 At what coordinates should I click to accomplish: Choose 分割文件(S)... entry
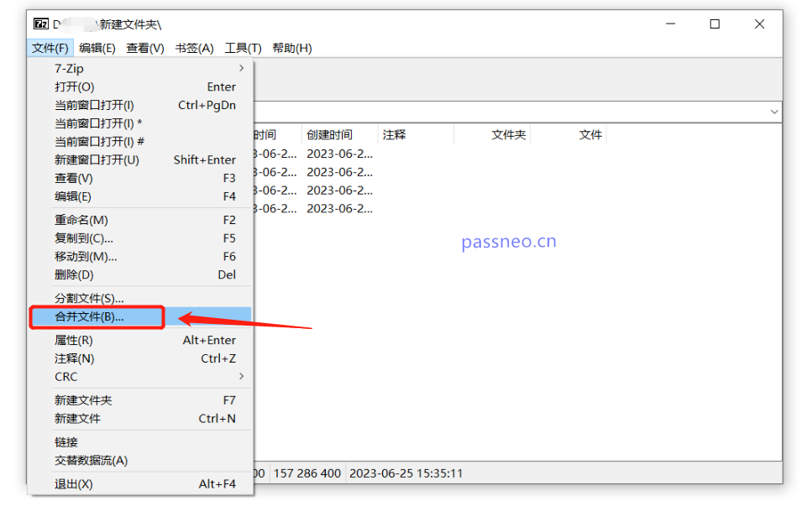point(140,298)
